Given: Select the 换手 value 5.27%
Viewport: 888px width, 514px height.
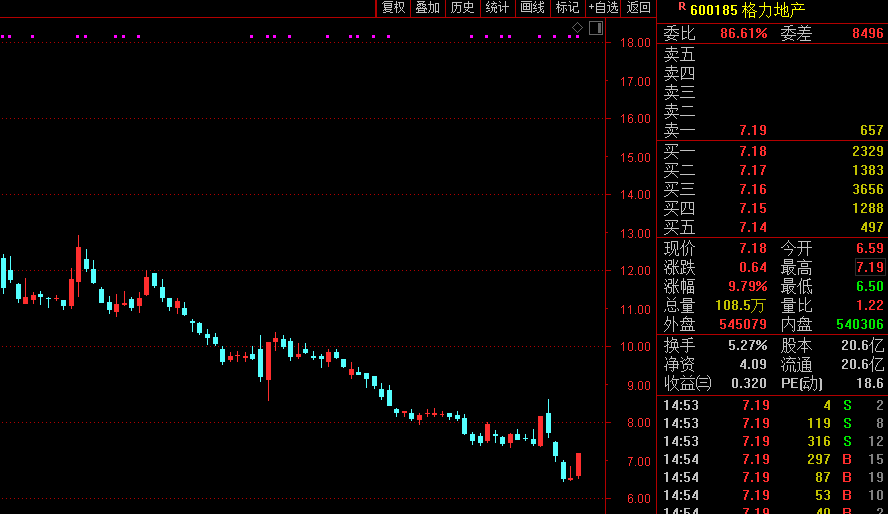Looking at the screenshot, I should (x=748, y=345).
